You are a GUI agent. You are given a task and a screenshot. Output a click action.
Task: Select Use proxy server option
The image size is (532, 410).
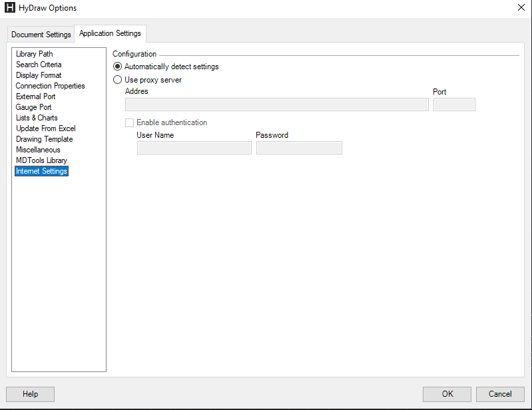coord(117,80)
